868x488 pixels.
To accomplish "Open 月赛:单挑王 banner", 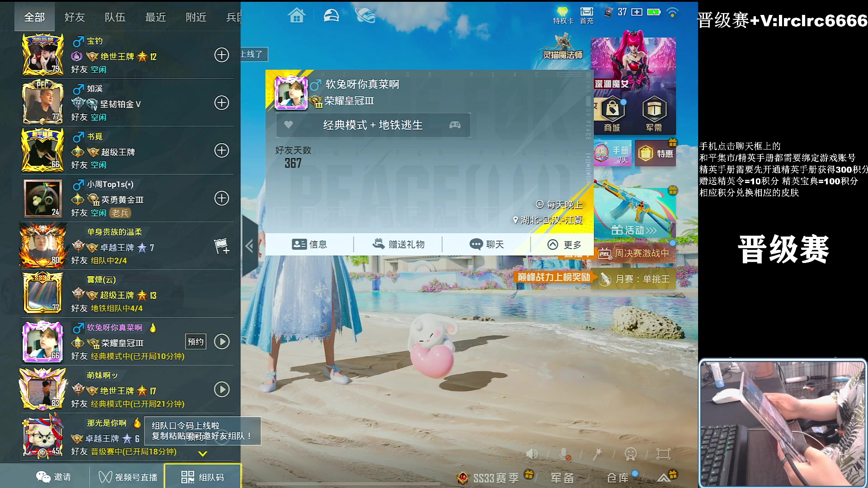I will (635, 279).
